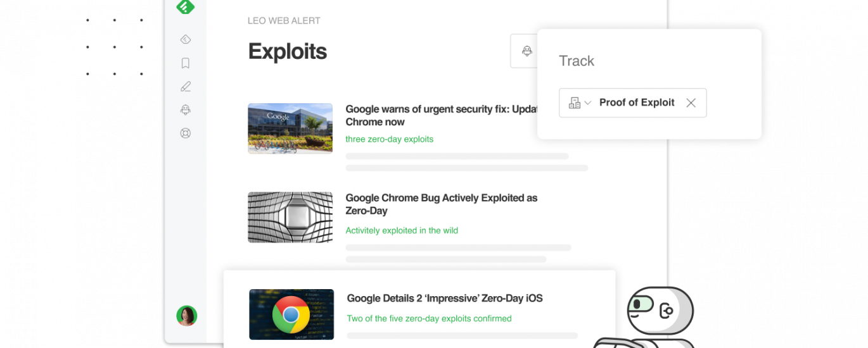Open article about Google urgent security fix
This screenshot has width=868, height=348.
click(442, 115)
